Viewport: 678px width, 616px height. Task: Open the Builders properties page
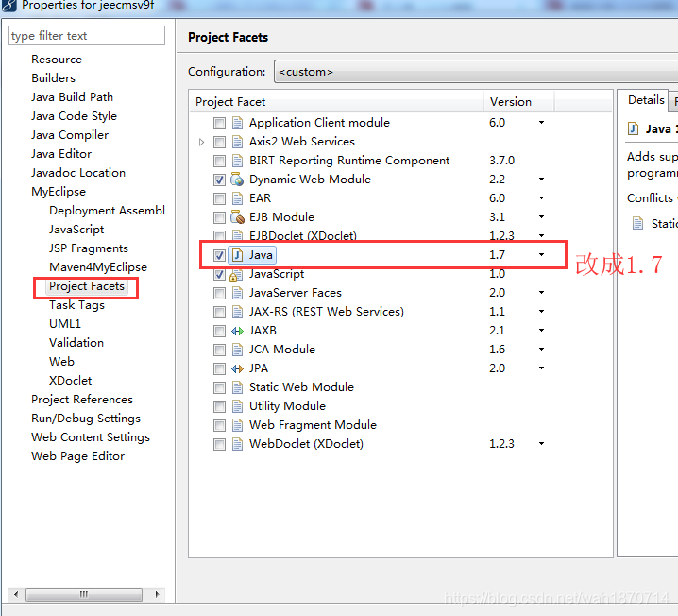pos(53,78)
